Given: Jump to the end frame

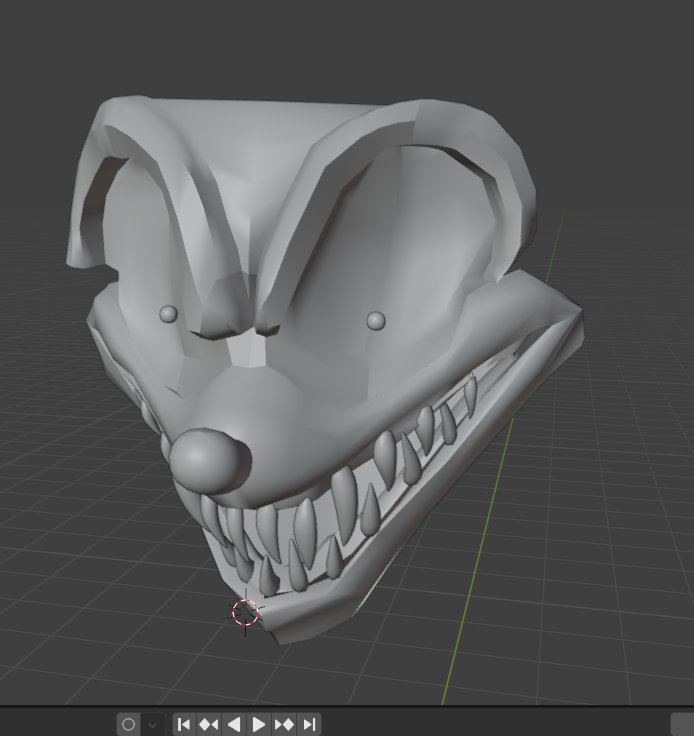Looking at the screenshot, I should [x=309, y=725].
